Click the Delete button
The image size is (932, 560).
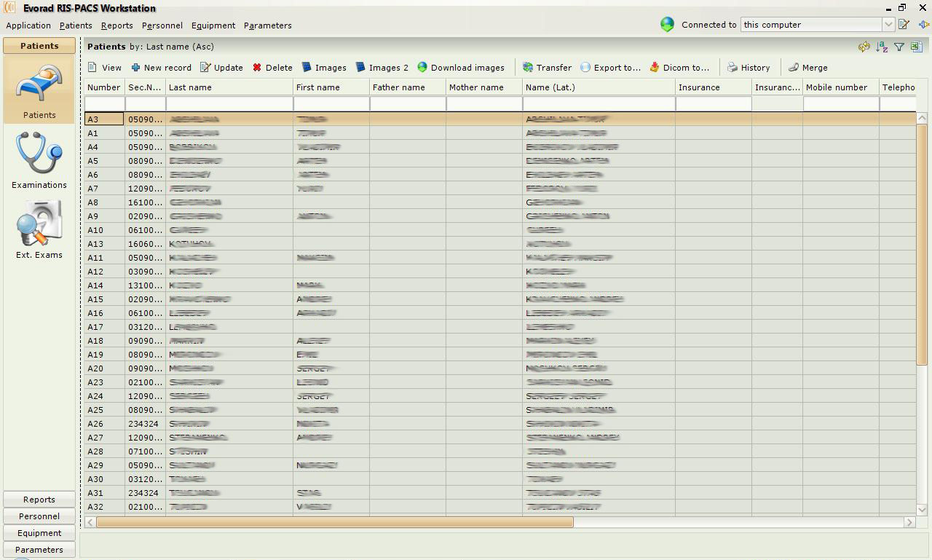pyautogui.click(x=272, y=68)
